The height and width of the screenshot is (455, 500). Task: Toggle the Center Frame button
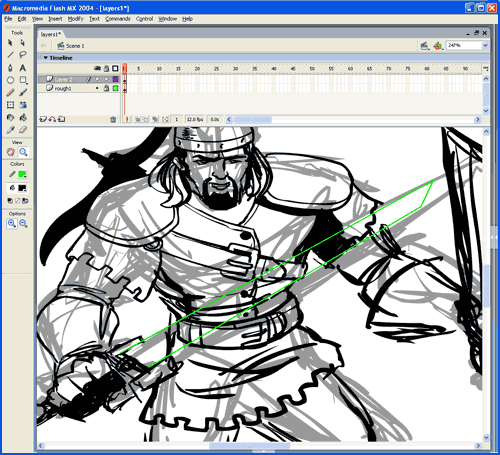[127, 119]
